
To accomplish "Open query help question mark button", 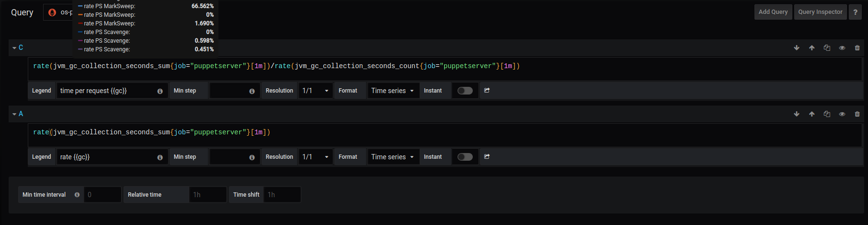I will click(x=855, y=12).
